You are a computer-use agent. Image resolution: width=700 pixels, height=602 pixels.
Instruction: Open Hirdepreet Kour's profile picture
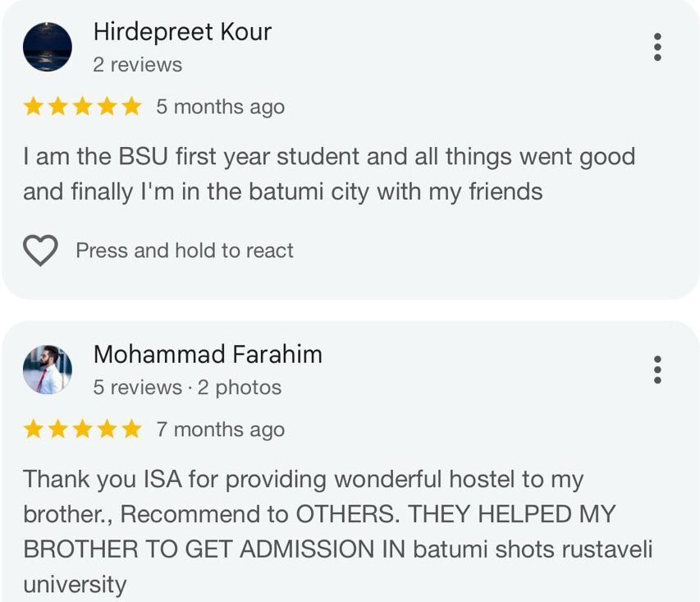coord(47,47)
